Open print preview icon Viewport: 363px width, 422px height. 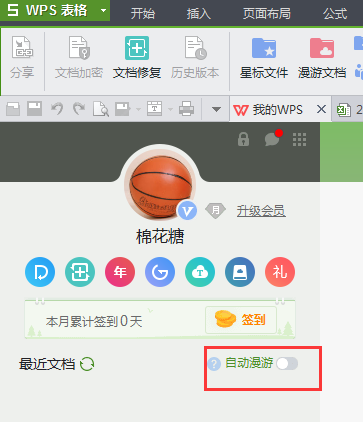point(101,109)
